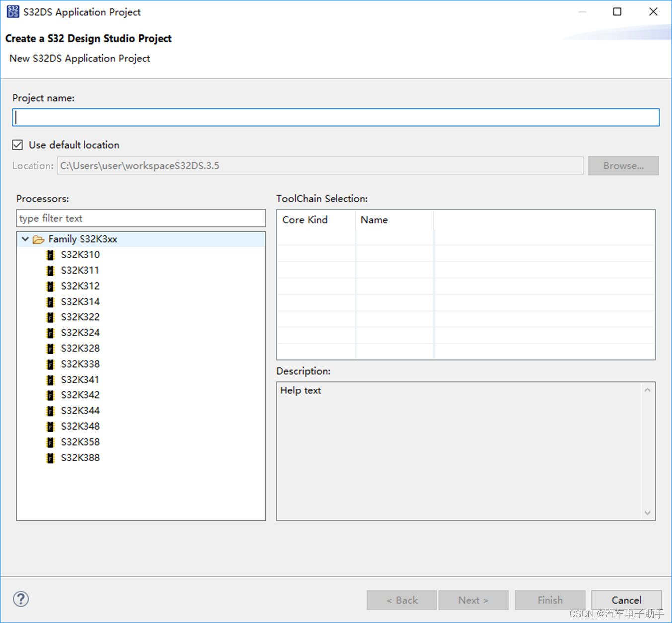Click the Finish button
This screenshot has height=623, width=672.
coord(550,600)
